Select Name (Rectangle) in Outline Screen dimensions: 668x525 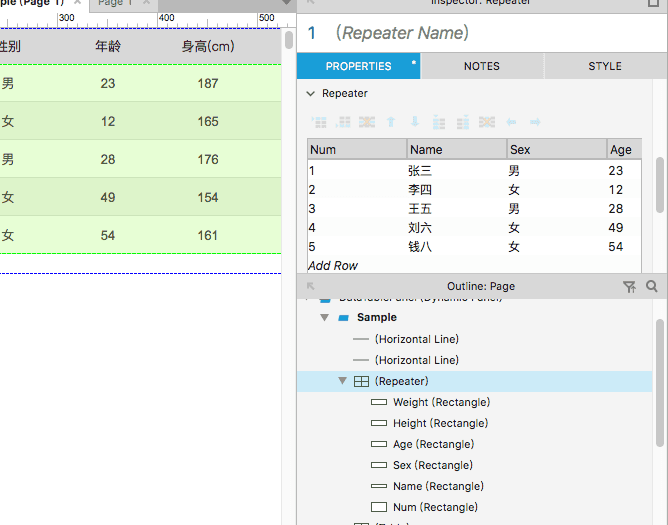pyautogui.click(x=438, y=486)
